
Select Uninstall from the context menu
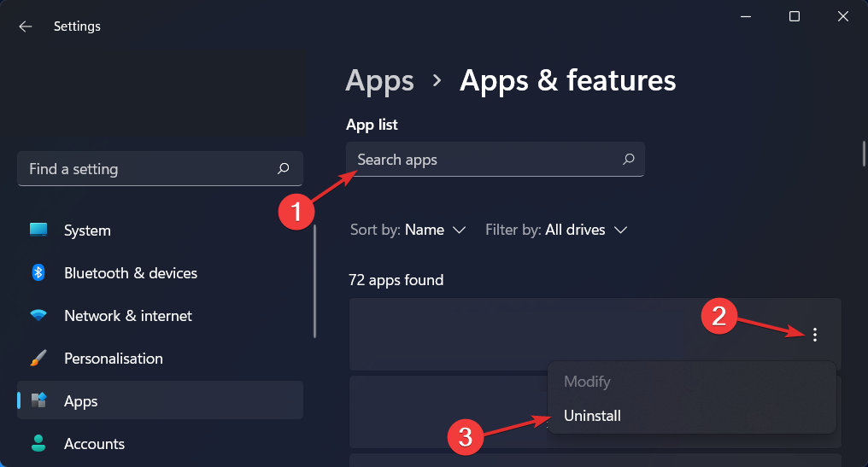click(592, 416)
